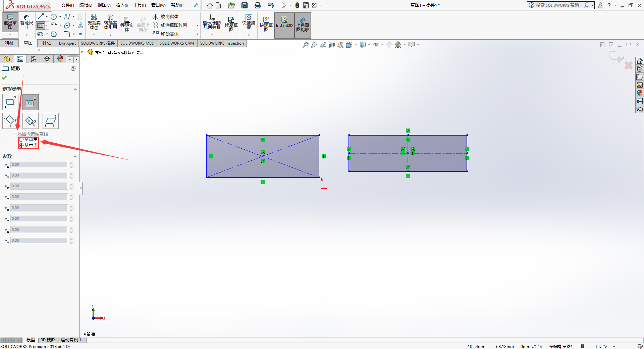The width and height of the screenshot is (644, 349).
Task: Click the first X parameter field
Action: (39, 165)
